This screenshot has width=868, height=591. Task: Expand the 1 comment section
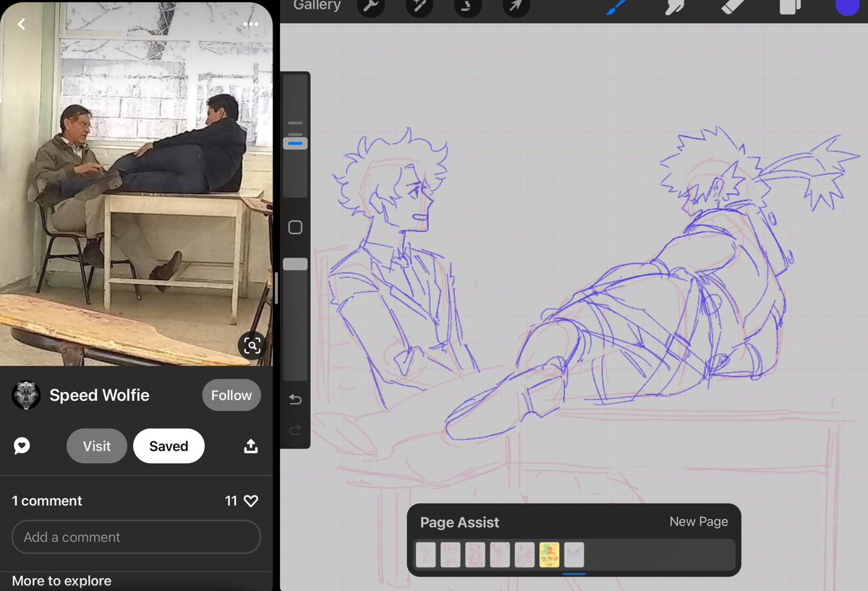click(47, 501)
